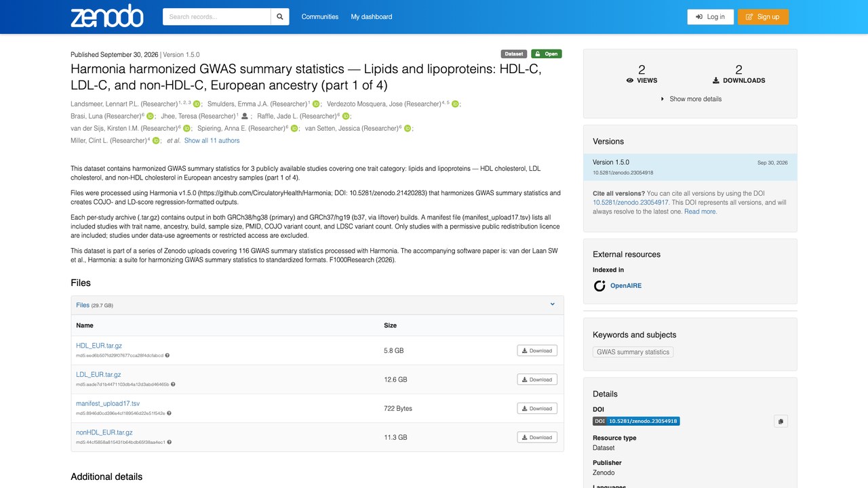Click ORCID icon next to Miller, Clint L.
Viewport: 868px width, 488px height.
point(155,141)
